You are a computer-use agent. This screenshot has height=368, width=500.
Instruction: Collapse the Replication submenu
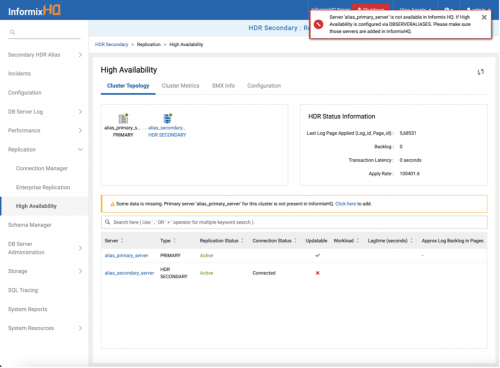[x=80, y=150]
